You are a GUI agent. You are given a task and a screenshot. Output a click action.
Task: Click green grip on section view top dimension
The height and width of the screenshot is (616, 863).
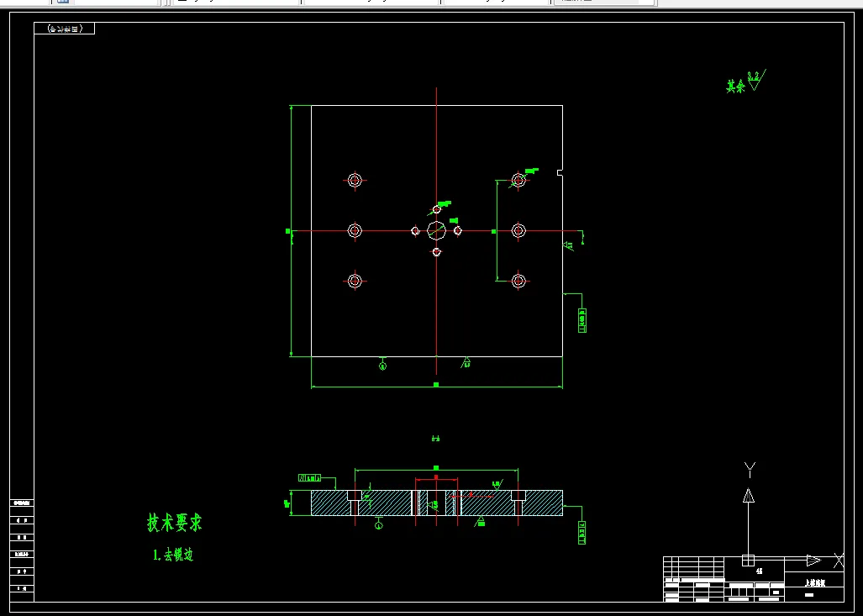(x=436, y=468)
